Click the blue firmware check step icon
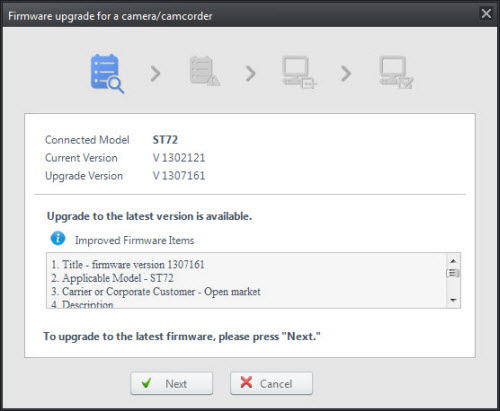Image resolution: width=500 pixels, height=411 pixels. pyautogui.click(x=107, y=73)
